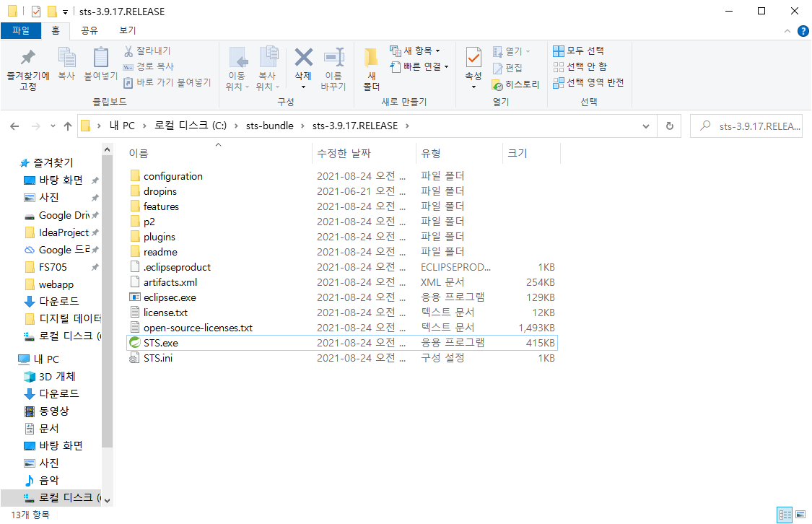The width and height of the screenshot is (812, 524).
Task: Open recent locations dropdown arrow
Action: pos(53,126)
